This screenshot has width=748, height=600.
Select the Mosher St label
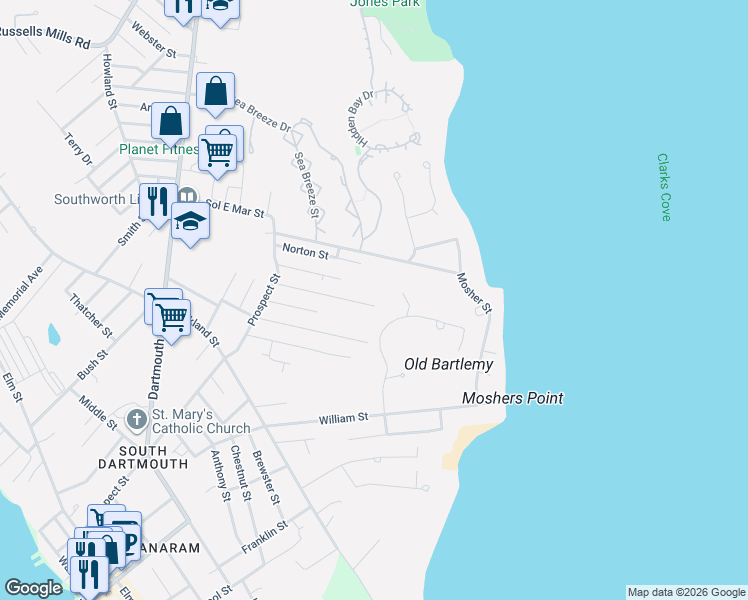pyautogui.click(x=474, y=293)
